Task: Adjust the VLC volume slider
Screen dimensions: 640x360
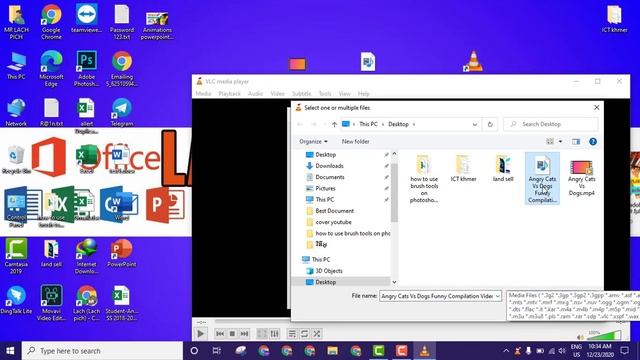Action: click(x=605, y=336)
